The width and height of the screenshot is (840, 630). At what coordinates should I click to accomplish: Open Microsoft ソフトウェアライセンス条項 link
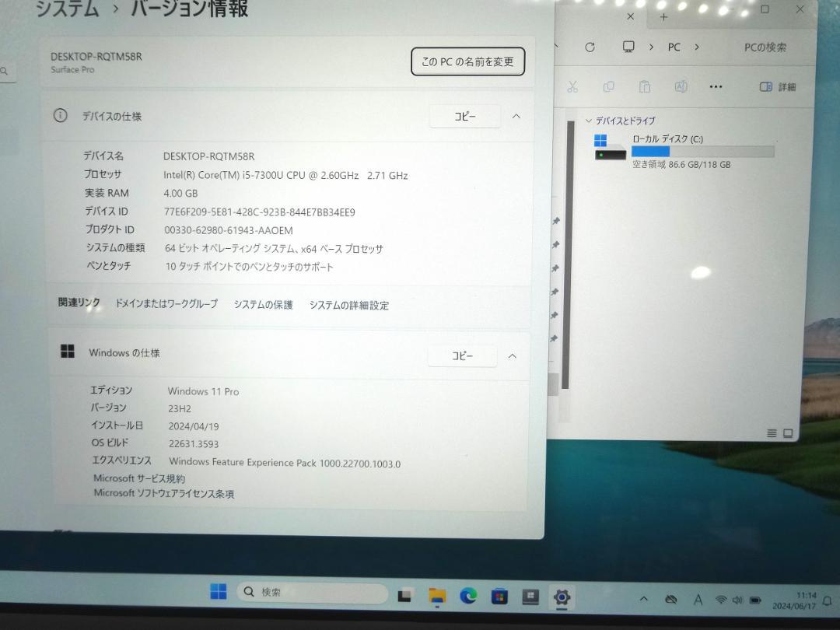pyautogui.click(x=164, y=493)
